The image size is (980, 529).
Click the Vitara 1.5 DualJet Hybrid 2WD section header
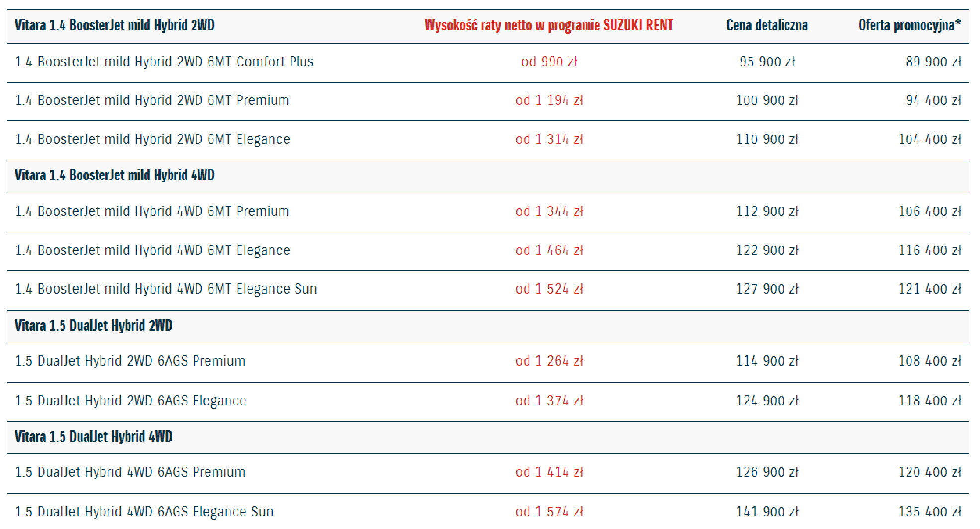coord(94,326)
